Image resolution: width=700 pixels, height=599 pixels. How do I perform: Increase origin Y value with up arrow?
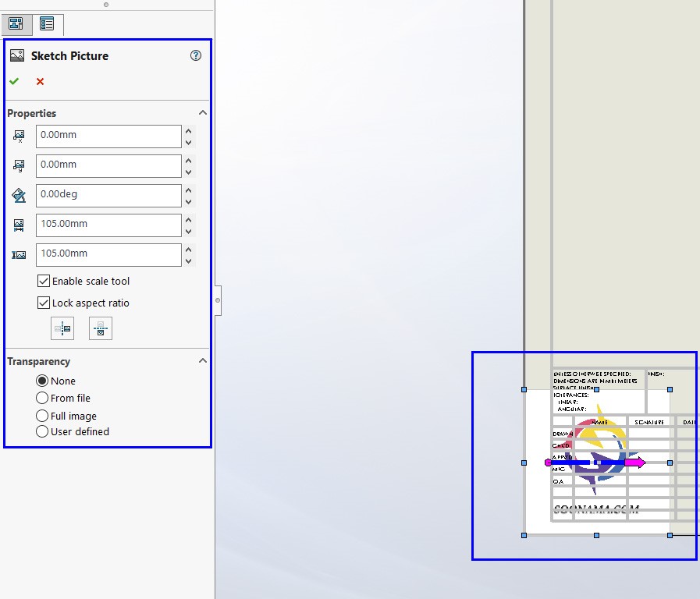click(188, 161)
